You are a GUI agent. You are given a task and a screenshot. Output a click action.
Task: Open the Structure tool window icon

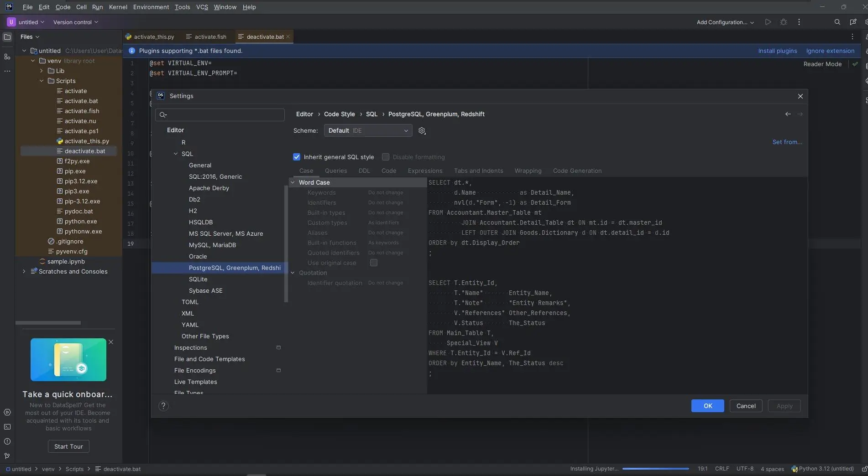7,57
